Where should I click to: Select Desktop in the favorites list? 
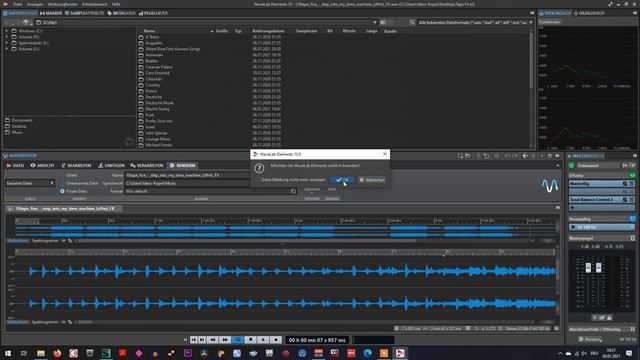[19, 126]
